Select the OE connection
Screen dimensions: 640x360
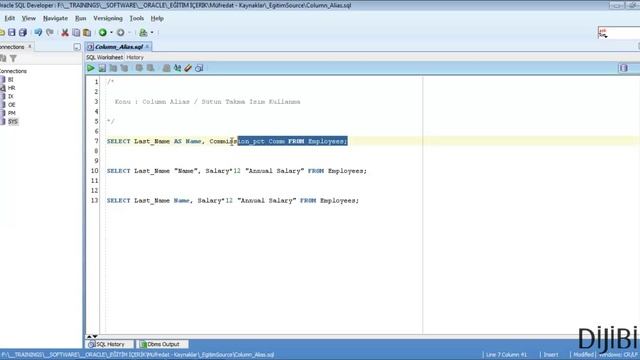(11, 105)
